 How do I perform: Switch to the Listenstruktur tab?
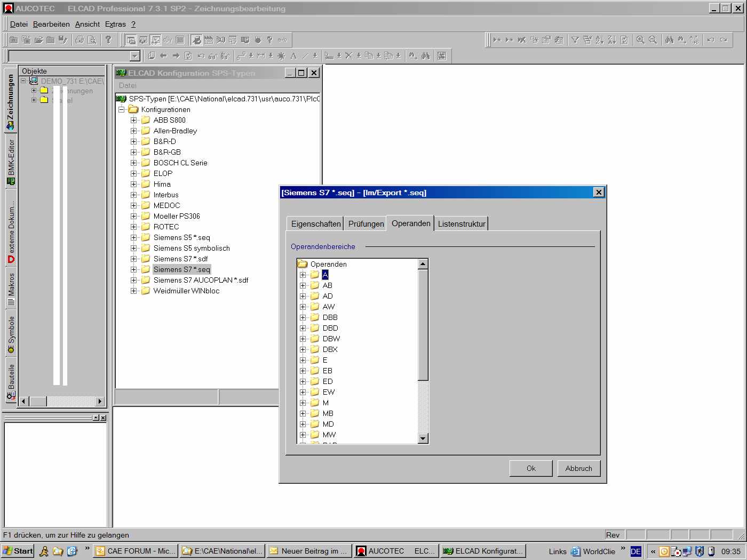[x=462, y=224]
